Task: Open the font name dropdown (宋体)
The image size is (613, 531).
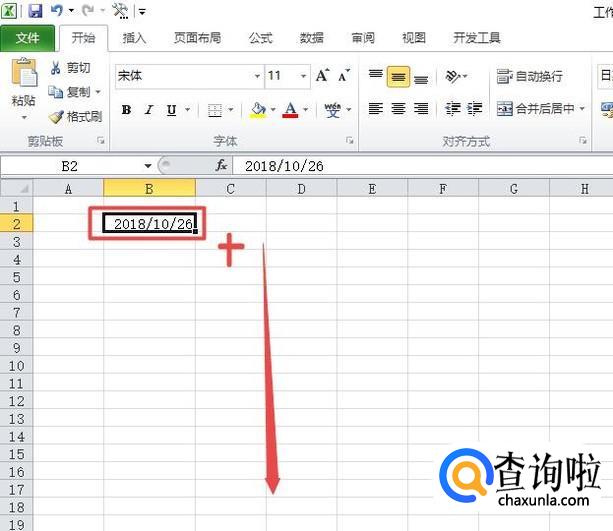Action: [257, 76]
